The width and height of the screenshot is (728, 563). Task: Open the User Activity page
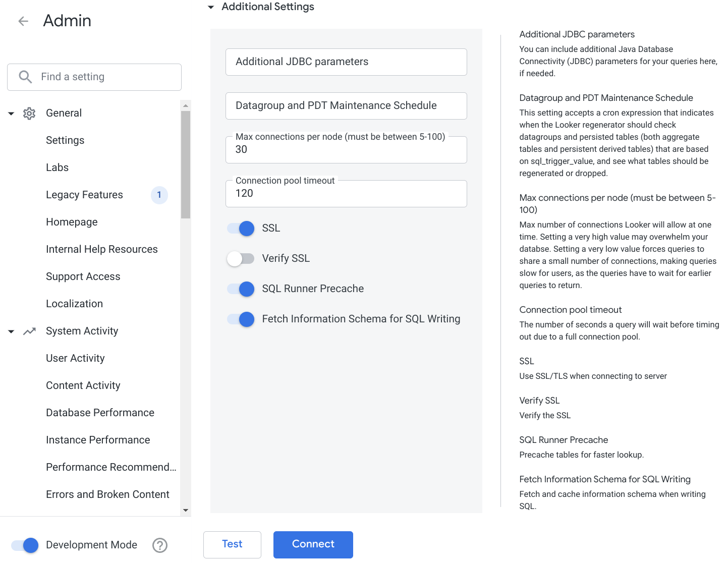[x=75, y=358]
